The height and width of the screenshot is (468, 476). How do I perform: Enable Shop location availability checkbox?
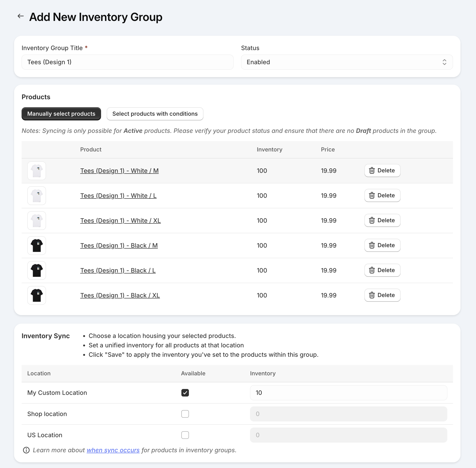coord(185,414)
